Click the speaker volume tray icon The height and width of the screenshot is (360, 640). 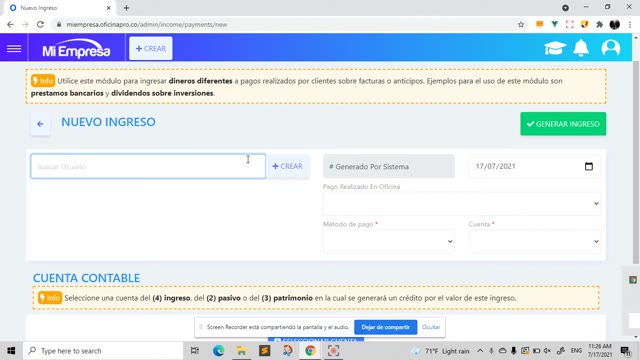[547, 351]
